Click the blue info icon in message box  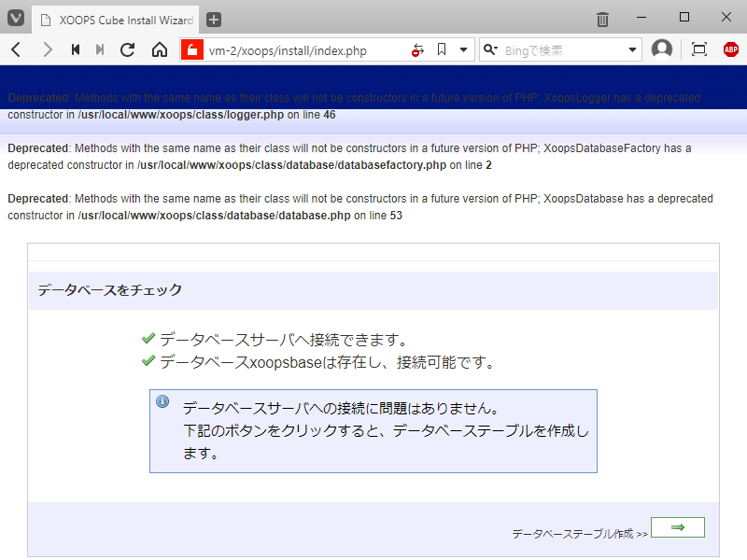click(x=162, y=401)
